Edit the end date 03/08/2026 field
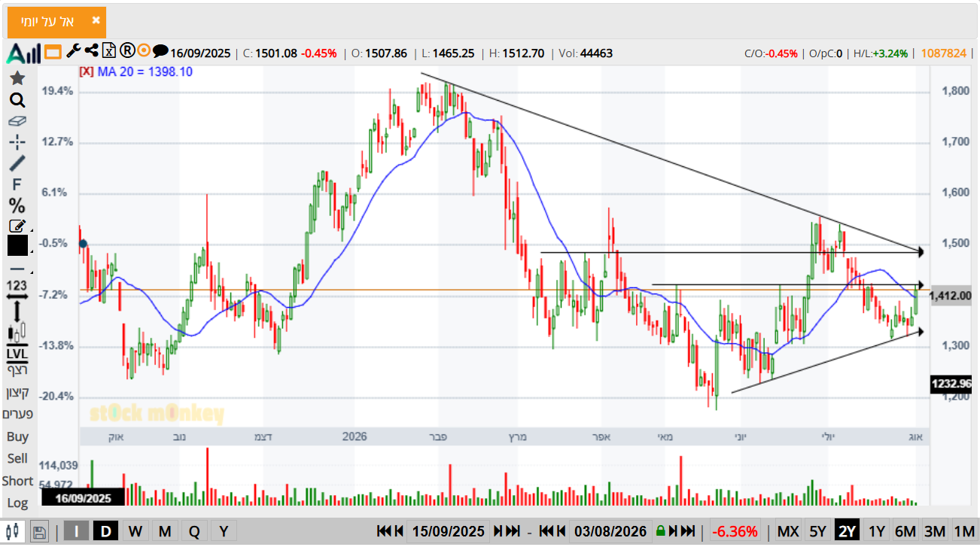The width and height of the screenshot is (980, 547). pos(612,531)
